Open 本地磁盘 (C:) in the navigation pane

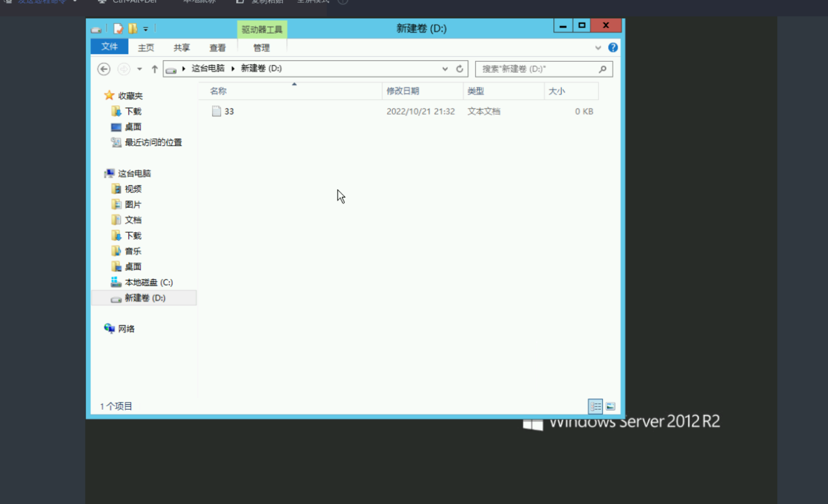(148, 282)
